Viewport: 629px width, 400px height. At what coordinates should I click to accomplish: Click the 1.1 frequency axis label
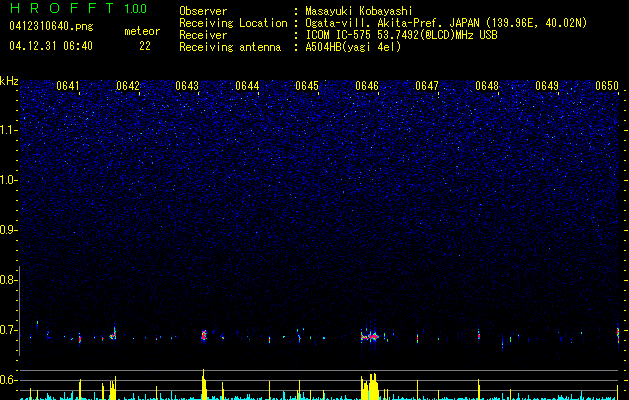8,130
